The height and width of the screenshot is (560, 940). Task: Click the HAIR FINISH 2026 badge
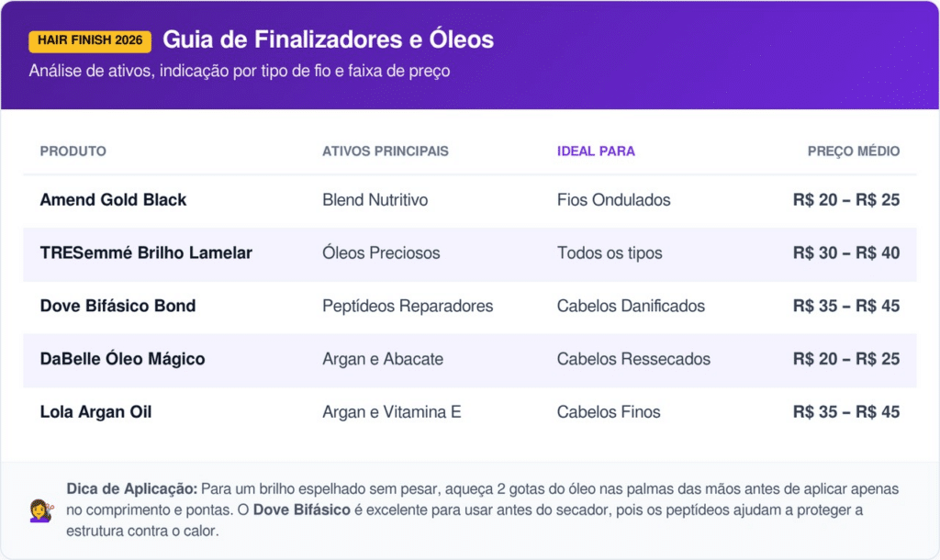[90, 41]
